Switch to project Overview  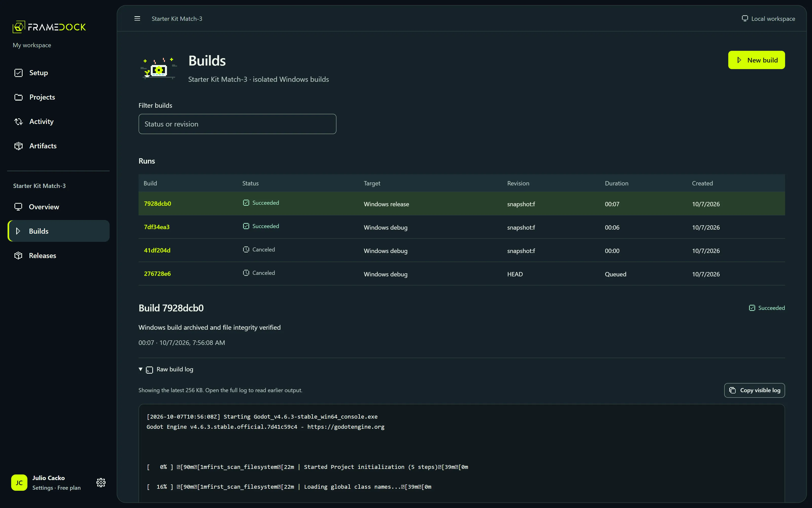tap(58, 207)
